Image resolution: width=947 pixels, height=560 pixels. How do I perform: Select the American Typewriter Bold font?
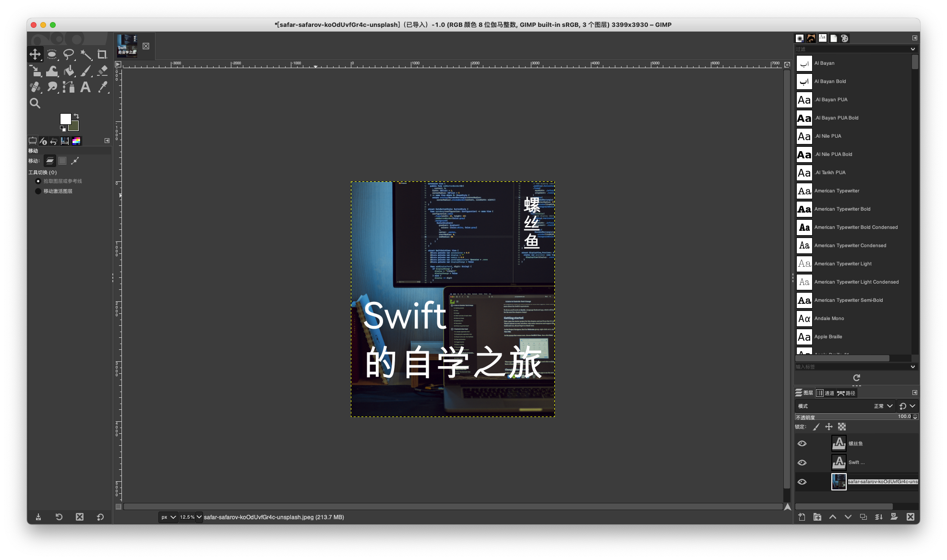tap(853, 209)
